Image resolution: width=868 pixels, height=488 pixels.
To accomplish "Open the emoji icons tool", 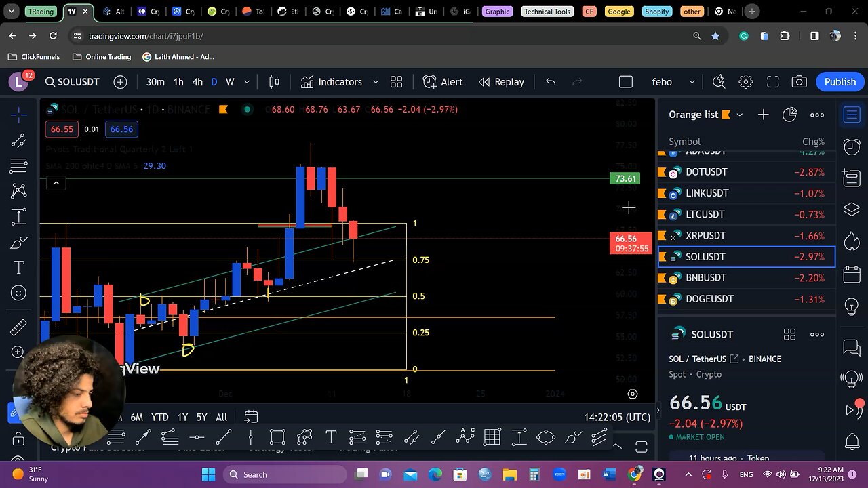I will click(x=18, y=293).
